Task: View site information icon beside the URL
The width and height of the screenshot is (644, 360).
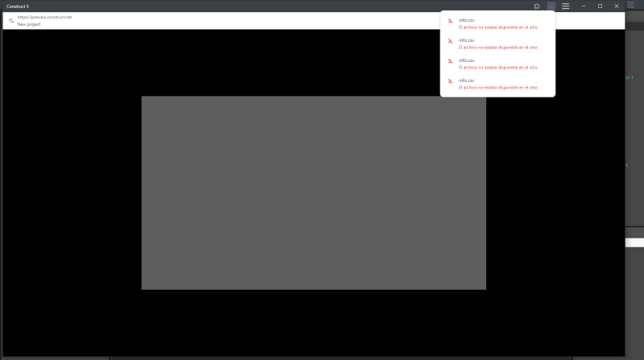Action: click(11, 21)
